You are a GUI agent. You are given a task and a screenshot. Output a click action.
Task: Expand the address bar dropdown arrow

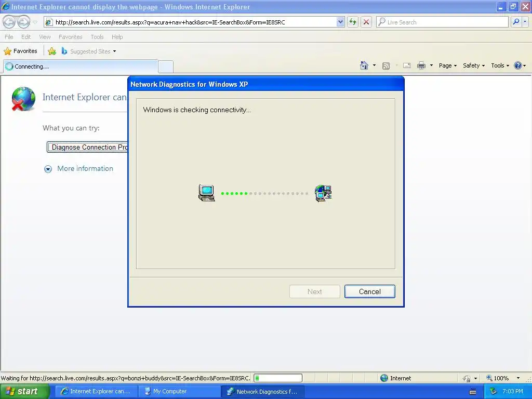click(x=340, y=22)
